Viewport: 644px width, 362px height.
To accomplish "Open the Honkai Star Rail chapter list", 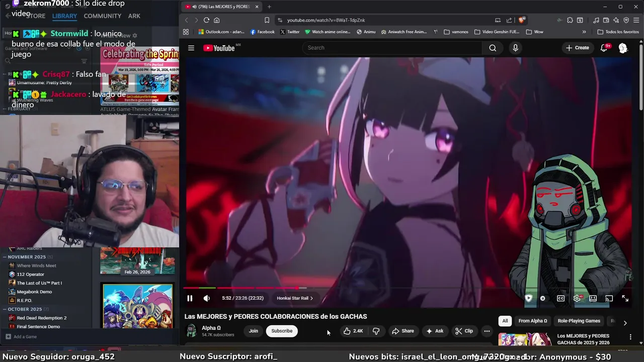I will (295, 298).
